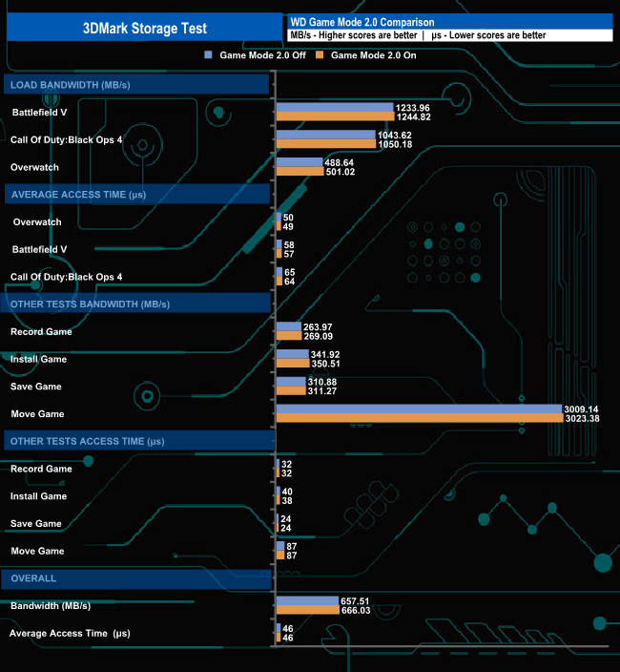Click Record Game label under Other Tests Bandwidth
Viewport: 620px width, 672px height.
(x=41, y=332)
